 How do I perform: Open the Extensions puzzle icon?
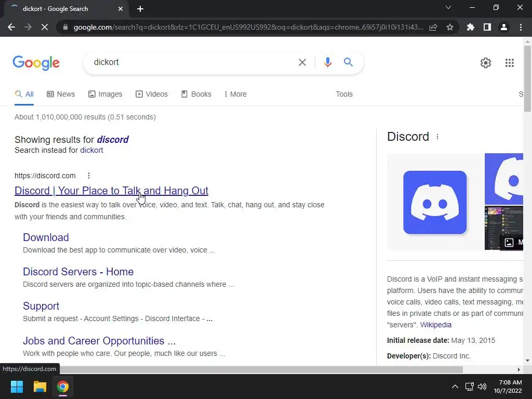pyautogui.click(x=471, y=27)
